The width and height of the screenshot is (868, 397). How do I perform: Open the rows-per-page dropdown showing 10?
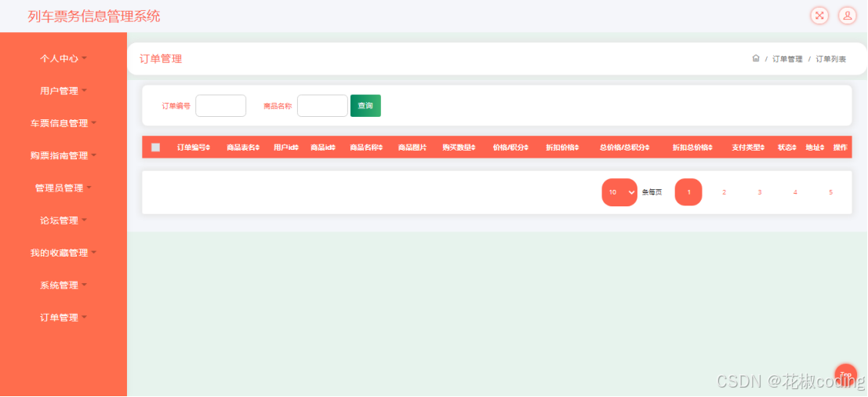(x=619, y=192)
